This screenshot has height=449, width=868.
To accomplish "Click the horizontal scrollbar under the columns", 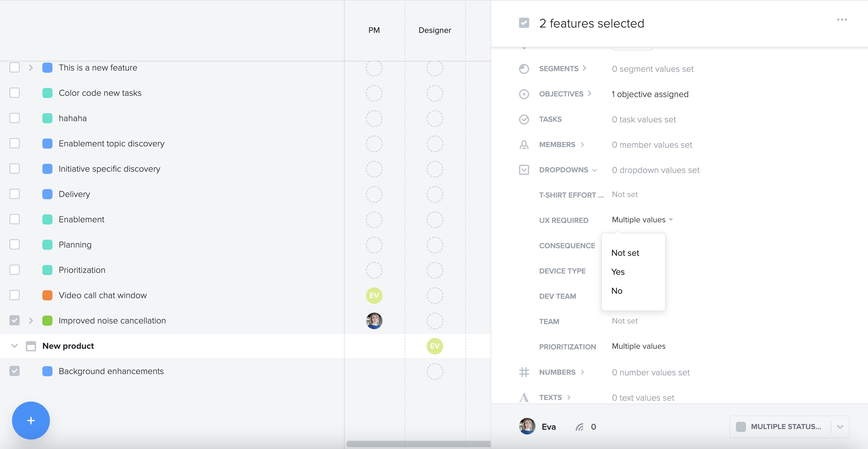I will coord(418,444).
